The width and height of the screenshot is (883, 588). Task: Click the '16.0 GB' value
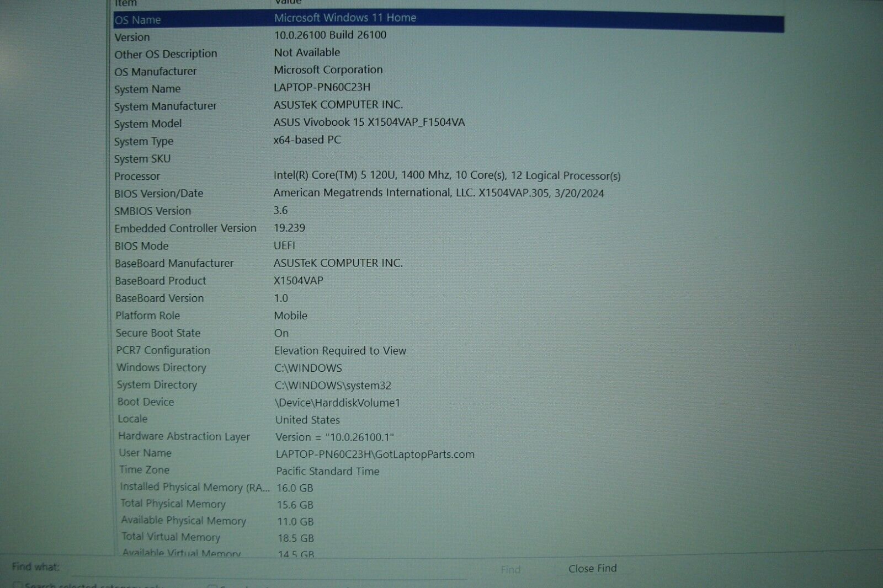[x=295, y=488]
